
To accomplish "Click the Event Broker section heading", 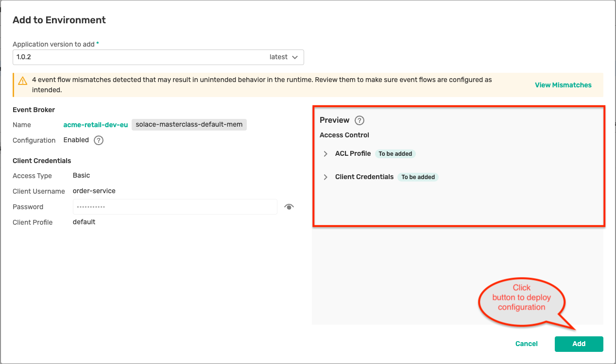I will (34, 110).
